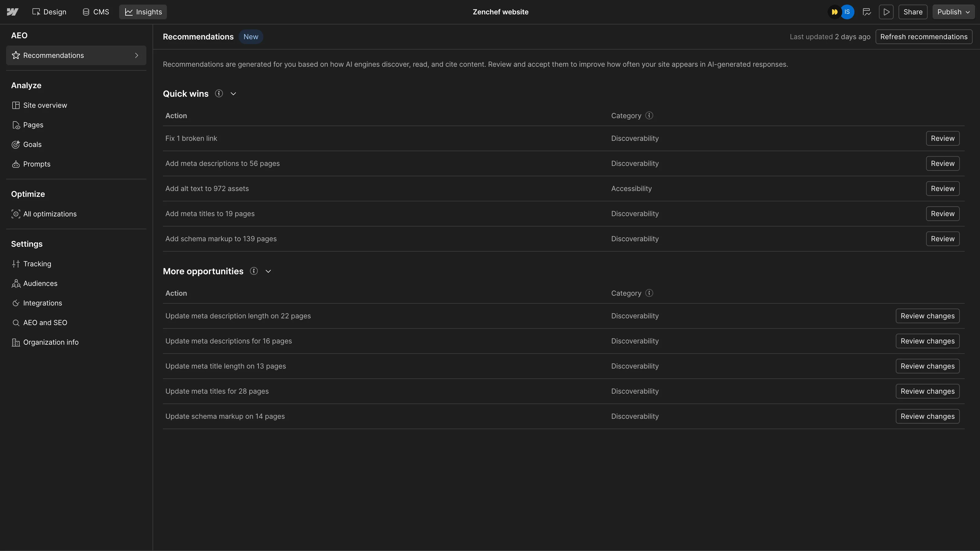Review Add meta titles to 19 pages
The height and width of the screenshot is (551, 980).
click(x=943, y=214)
